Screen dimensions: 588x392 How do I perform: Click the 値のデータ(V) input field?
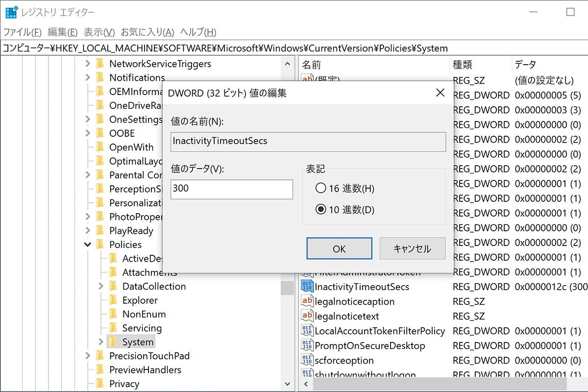click(x=232, y=189)
